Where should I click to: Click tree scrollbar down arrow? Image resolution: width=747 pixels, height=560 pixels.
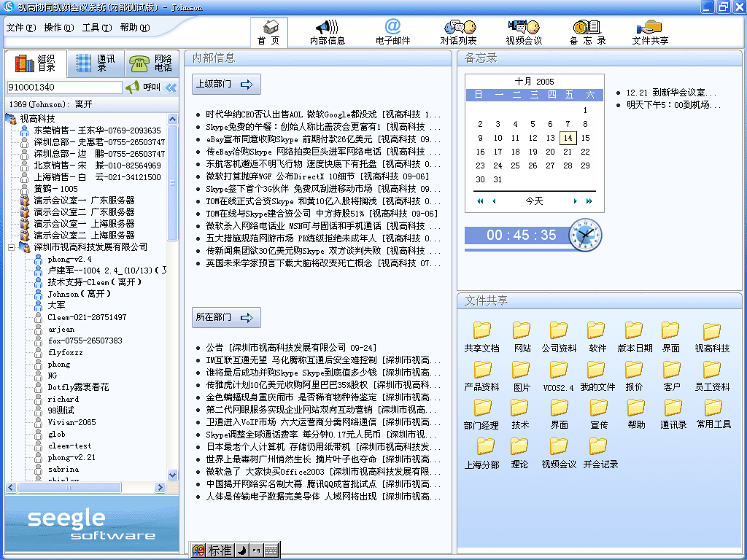(172, 475)
